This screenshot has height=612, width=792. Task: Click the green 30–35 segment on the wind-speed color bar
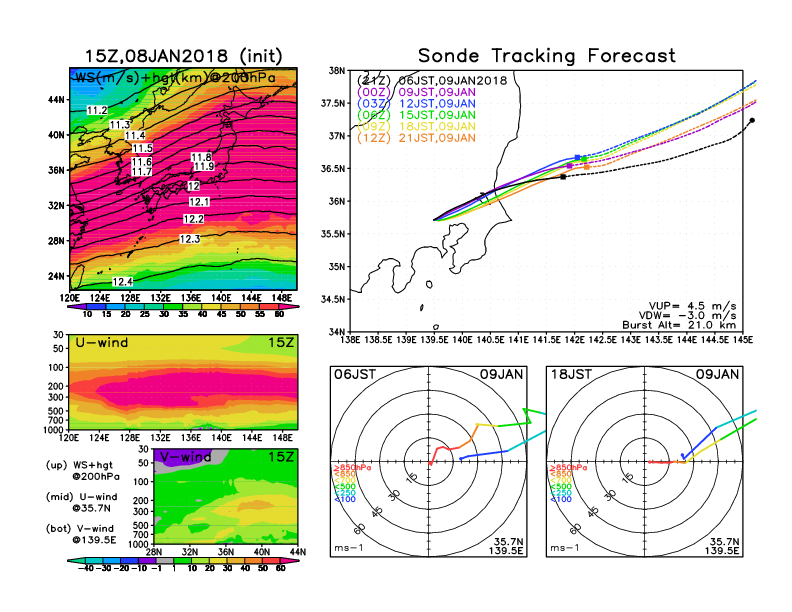[x=173, y=306]
